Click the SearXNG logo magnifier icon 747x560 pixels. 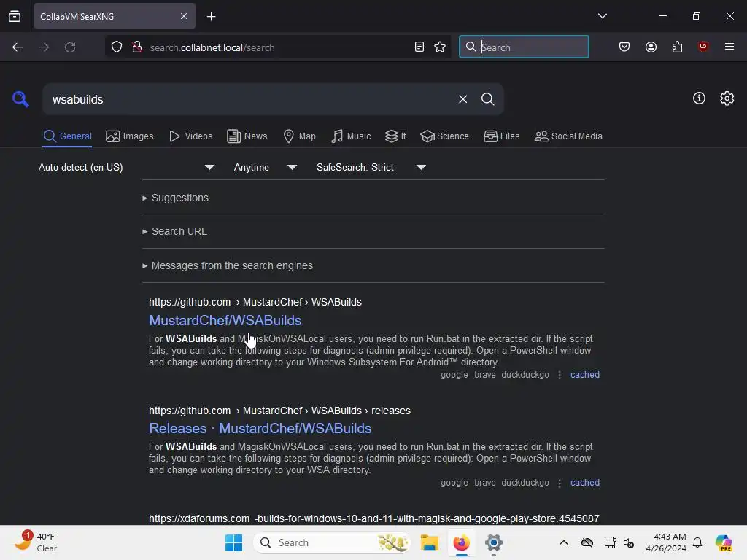[20, 99]
